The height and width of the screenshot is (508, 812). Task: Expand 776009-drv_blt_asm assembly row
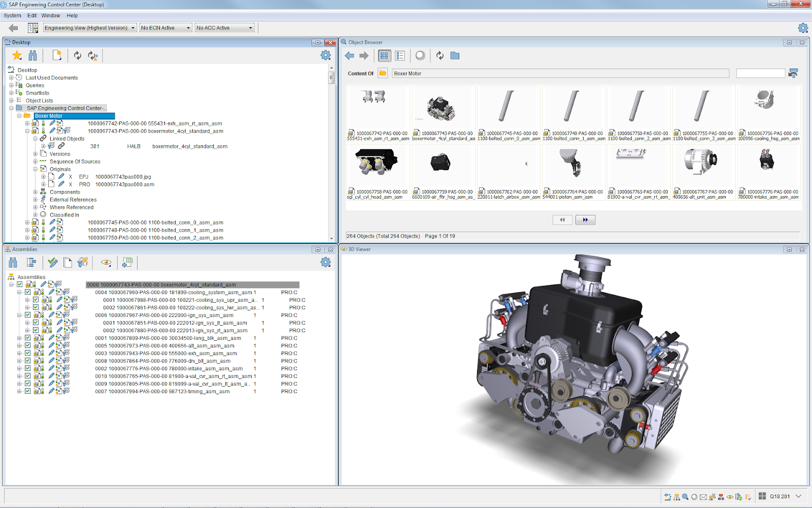coord(19,361)
